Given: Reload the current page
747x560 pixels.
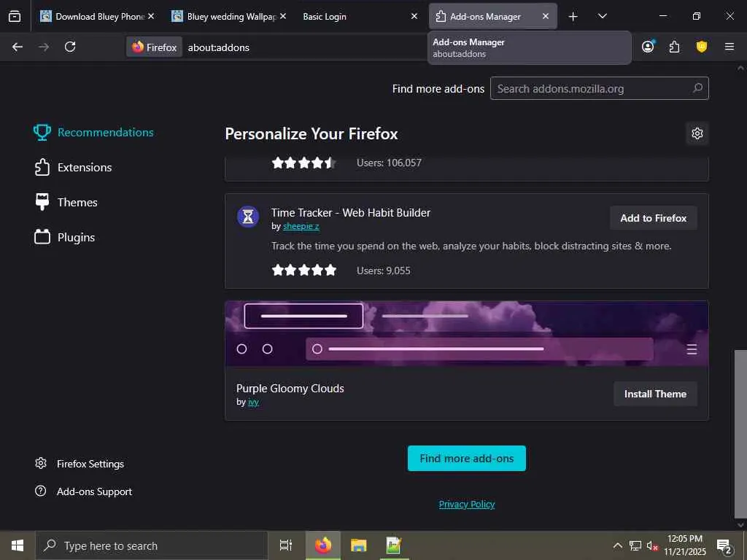Looking at the screenshot, I should pyautogui.click(x=70, y=47).
